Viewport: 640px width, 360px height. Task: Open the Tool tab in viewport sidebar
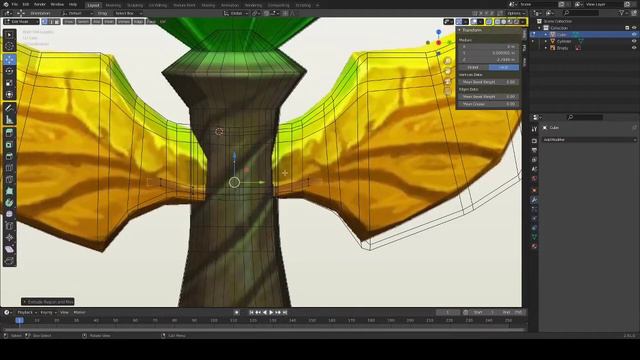pos(524,48)
